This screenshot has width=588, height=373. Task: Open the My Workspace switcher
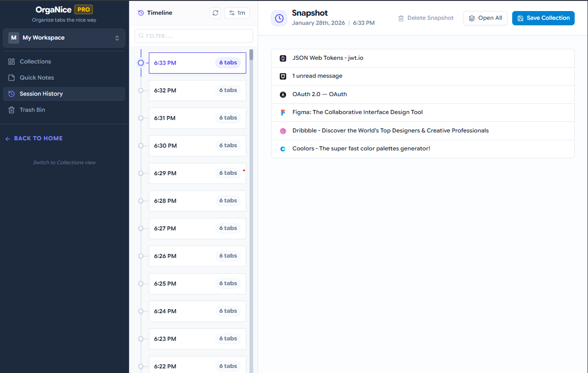click(64, 38)
